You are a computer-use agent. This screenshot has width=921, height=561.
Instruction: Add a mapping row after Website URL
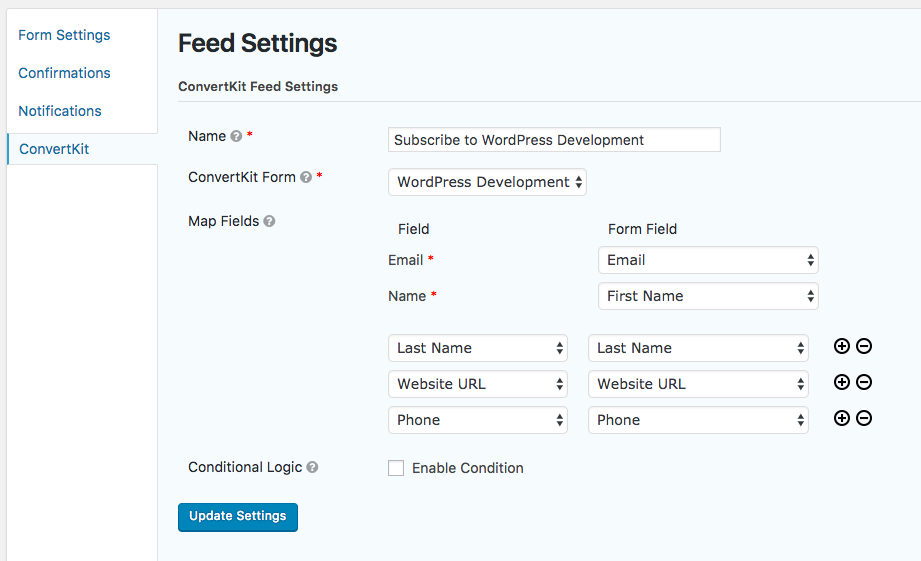pos(842,382)
